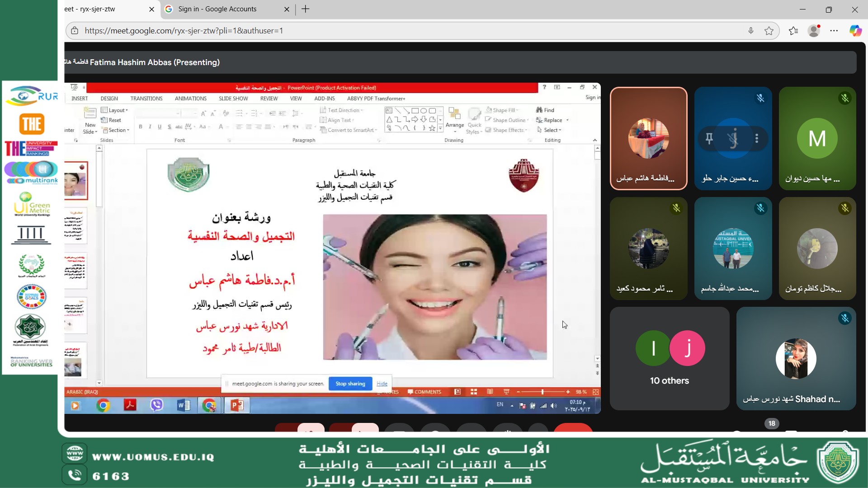Screen dimensions: 868x488
Task: Click the zoom out minus icon
Action: pos(518,392)
